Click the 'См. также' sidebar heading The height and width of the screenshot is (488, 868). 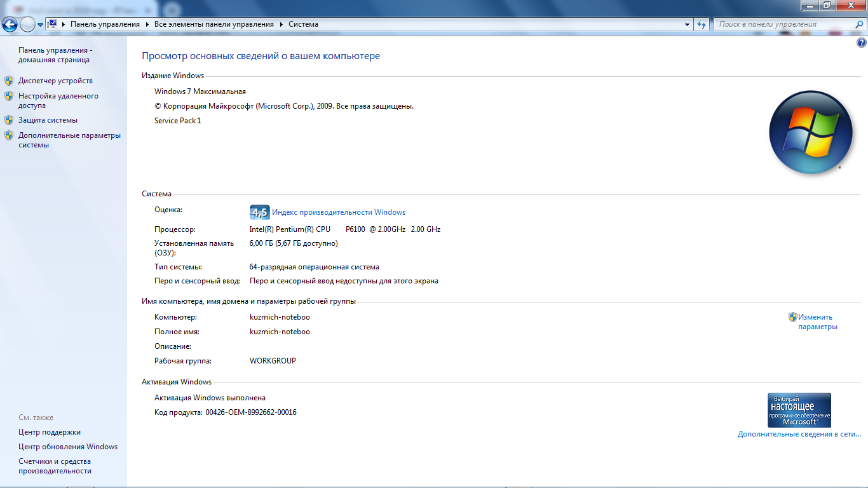tap(36, 417)
